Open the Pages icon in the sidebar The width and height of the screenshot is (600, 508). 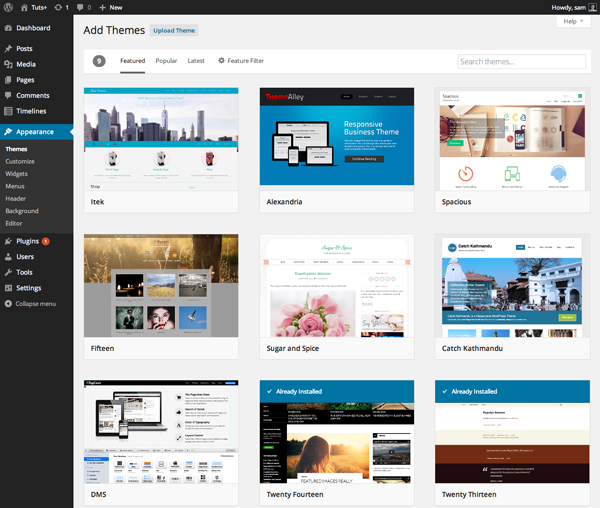(x=8, y=80)
